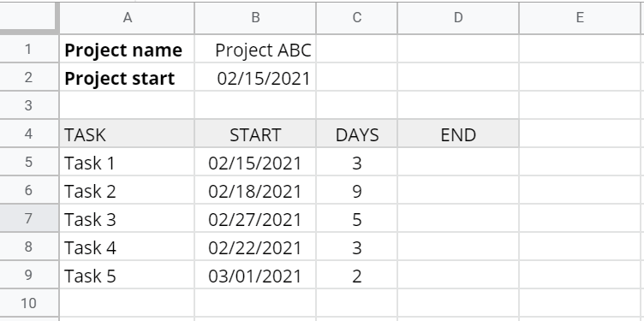Select column C header
This screenshot has height=321, width=644.
click(x=356, y=18)
